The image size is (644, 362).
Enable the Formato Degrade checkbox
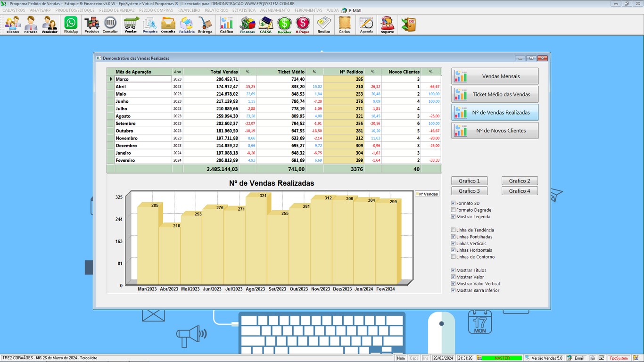point(454,210)
